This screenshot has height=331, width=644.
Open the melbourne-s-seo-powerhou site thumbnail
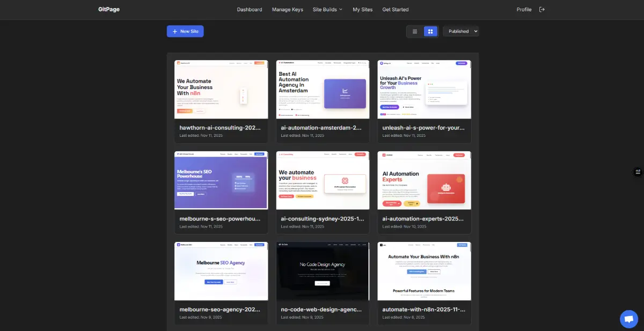pyautogui.click(x=221, y=180)
